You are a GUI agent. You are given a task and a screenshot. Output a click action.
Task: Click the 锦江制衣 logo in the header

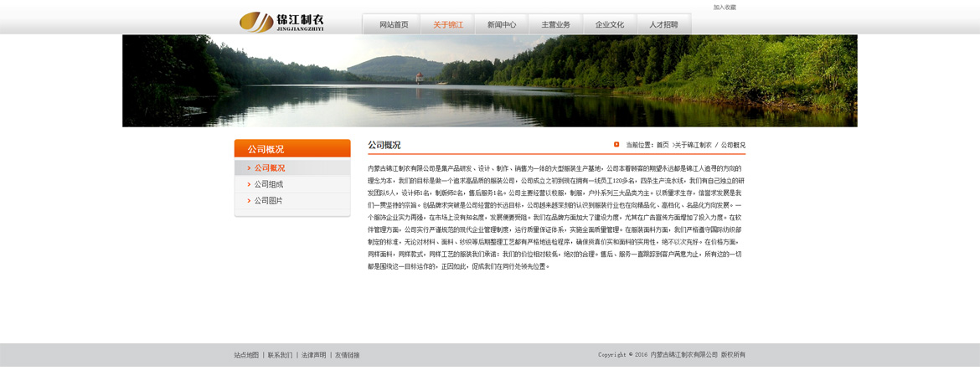click(281, 23)
